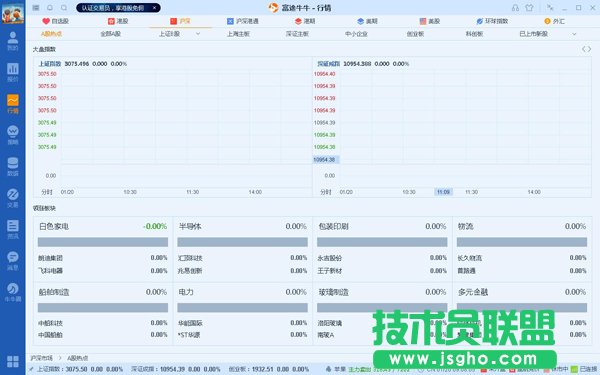600x375 pixels.
Task: Open the 外汇 forex tab
Action: (554, 21)
